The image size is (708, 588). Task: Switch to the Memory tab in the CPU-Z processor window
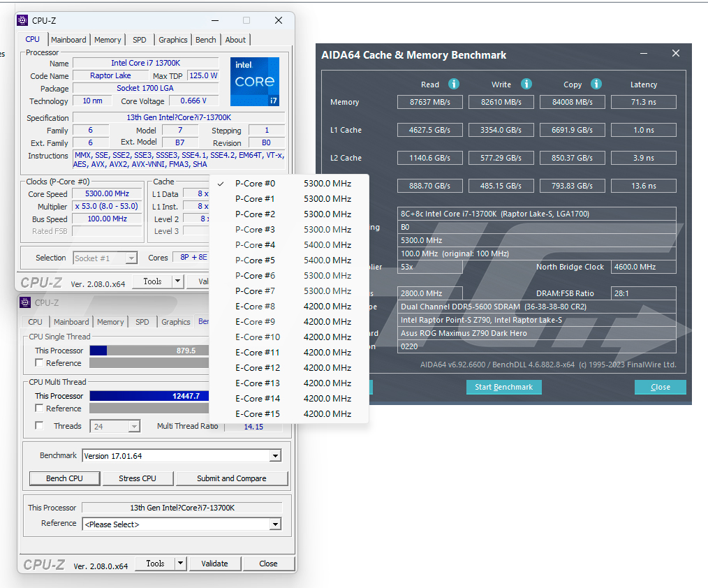tap(108, 40)
